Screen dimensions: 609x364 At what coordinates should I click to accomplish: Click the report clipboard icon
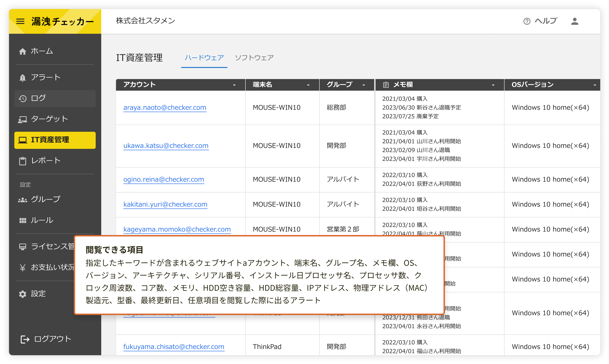[x=23, y=161]
